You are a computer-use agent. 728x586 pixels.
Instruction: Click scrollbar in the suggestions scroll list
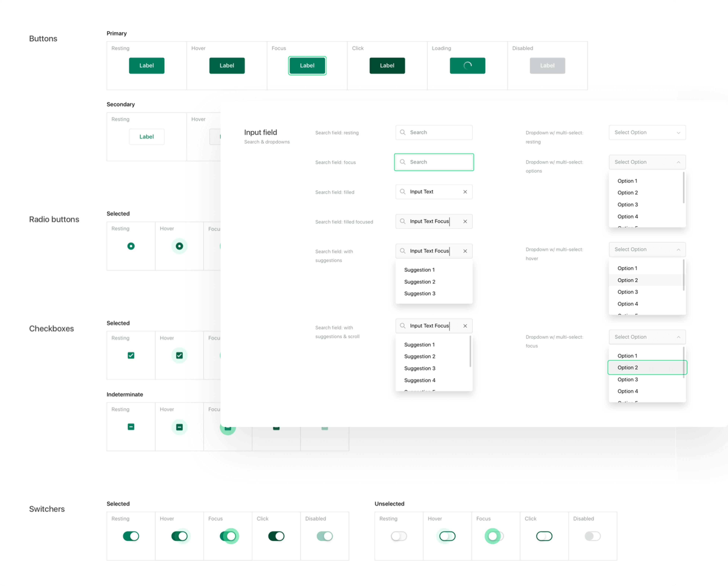point(470,351)
